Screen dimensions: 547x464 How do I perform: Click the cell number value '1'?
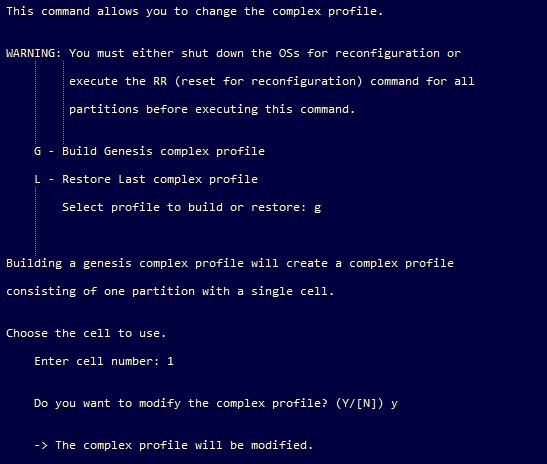[170, 361]
